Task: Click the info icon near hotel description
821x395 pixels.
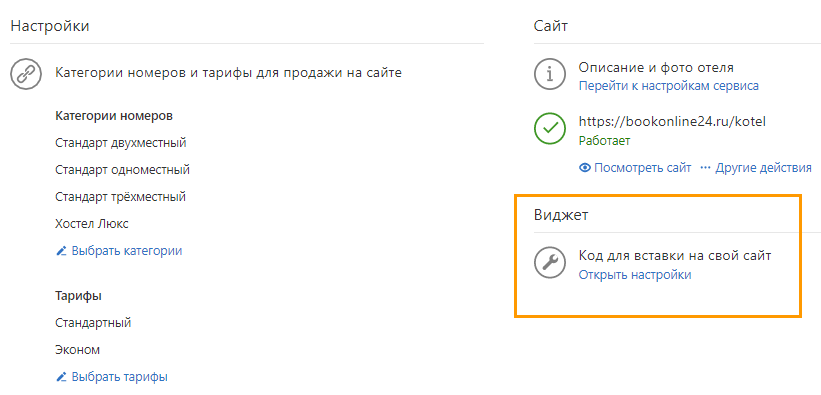Action: [550, 74]
